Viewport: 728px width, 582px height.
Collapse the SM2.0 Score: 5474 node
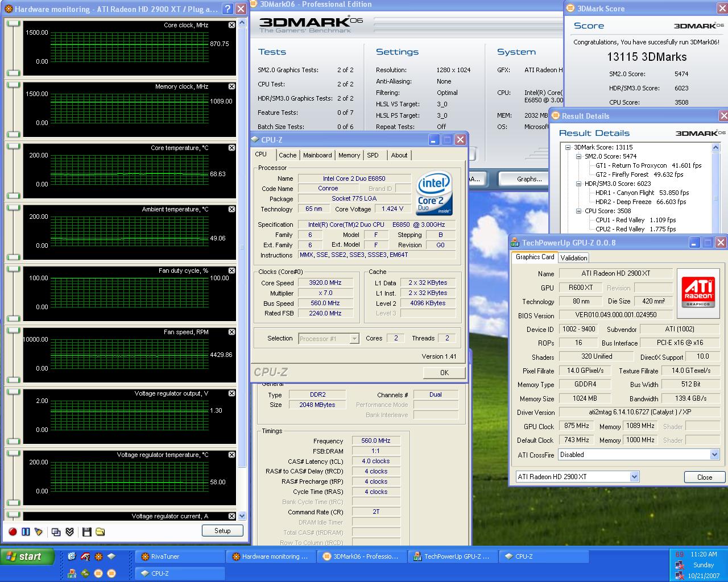(578, 156)
